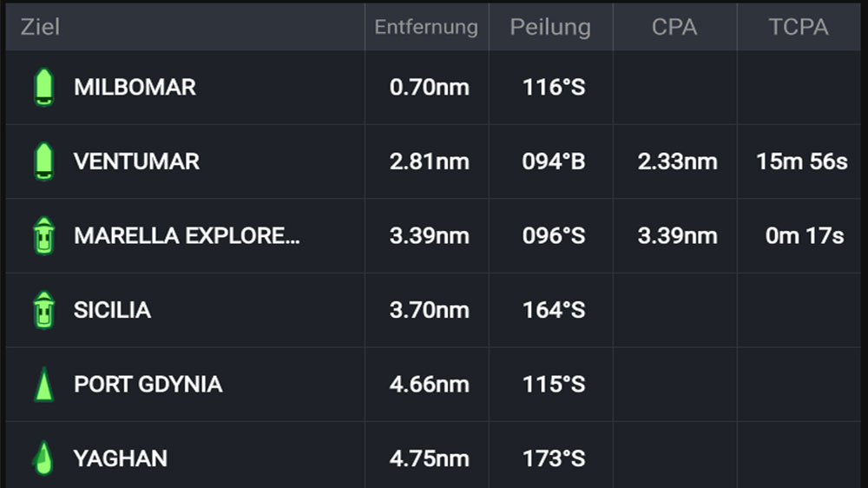Click the YAGHAN sailboat icon
This screenshot has height=488, width=868.
click(43, 458)
